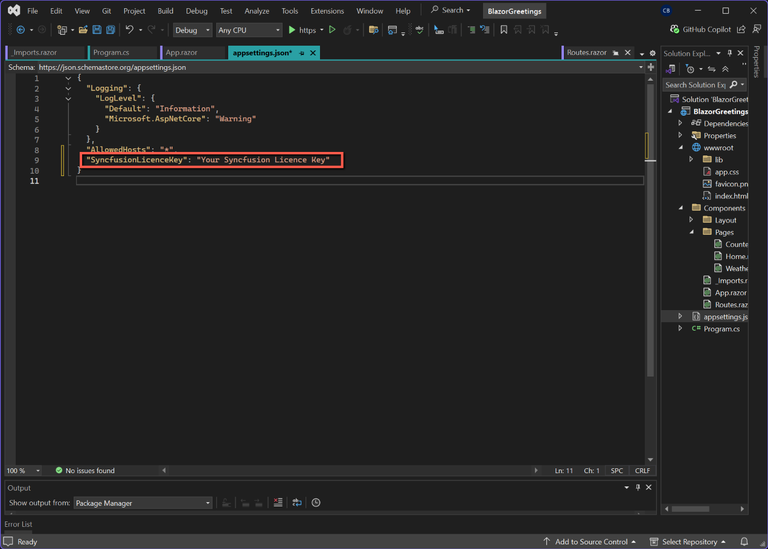The height and width of the screenshot is (549, 768).
Task: Click the Search Solution Explorer input field
Action: coord(696,85)
